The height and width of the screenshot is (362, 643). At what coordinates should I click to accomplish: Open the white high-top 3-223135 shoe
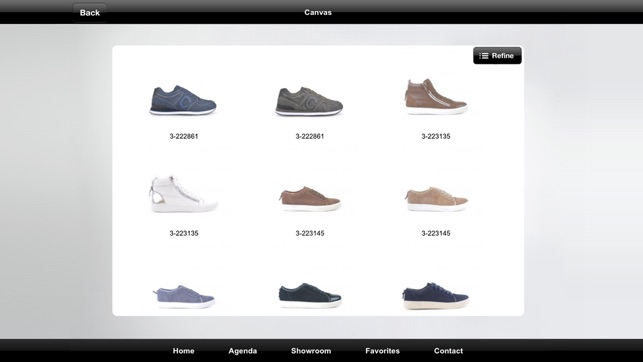pos(183,194)
